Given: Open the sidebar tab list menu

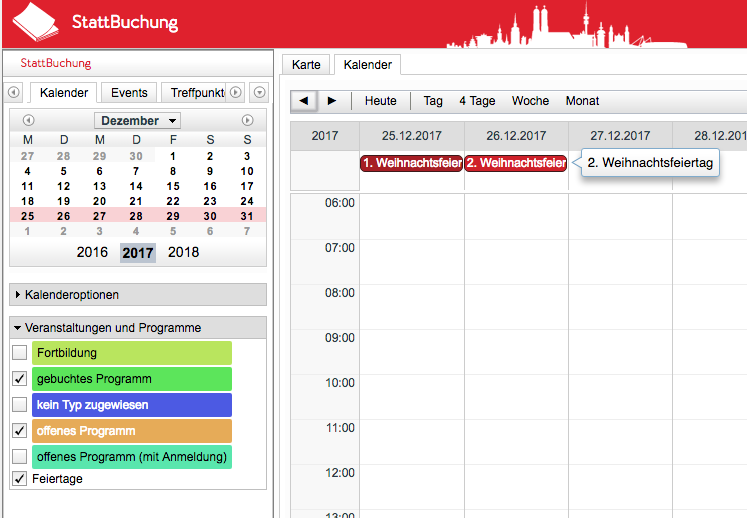Looking at the screenshot, I should 260,93.
